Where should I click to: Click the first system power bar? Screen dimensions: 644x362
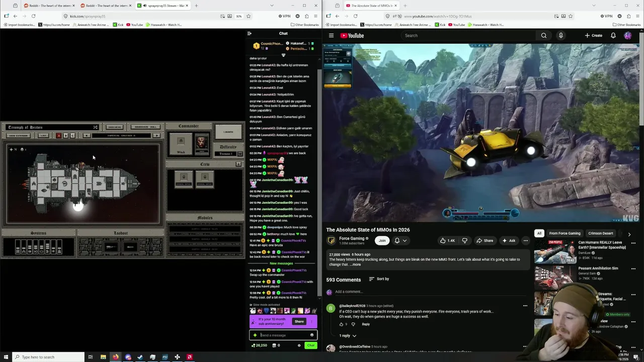[x=18, y=247]
